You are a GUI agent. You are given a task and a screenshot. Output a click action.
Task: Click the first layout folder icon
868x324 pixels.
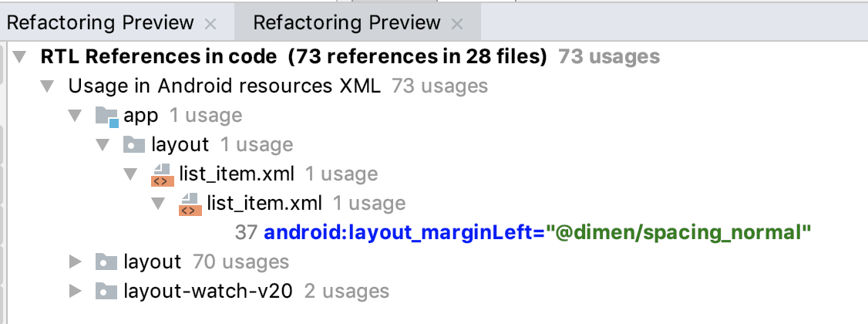[134, 145]
